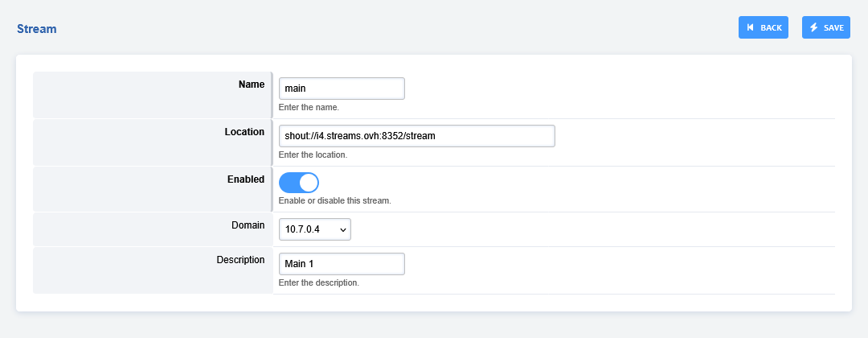Screen dimensions: 868x338
Task: Click the 'Description' field label
Action: click(240, 260)
